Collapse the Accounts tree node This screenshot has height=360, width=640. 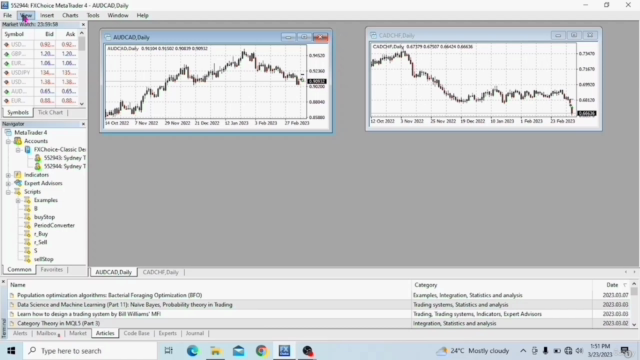(8, 141)
